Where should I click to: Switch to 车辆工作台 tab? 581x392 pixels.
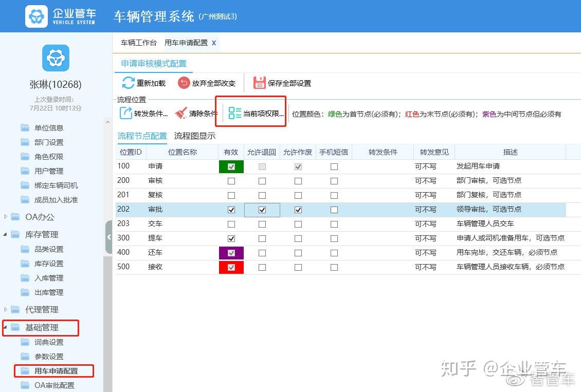(x=139, y=43)
